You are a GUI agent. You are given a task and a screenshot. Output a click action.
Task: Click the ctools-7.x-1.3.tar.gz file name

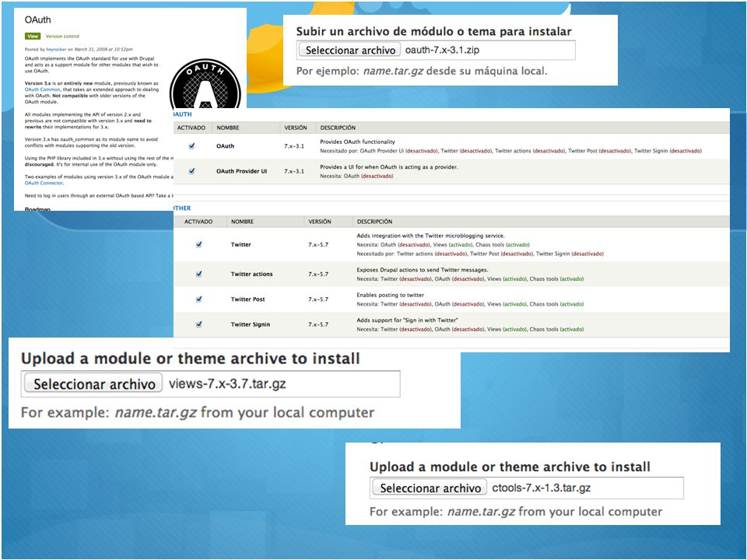point(542,488)
